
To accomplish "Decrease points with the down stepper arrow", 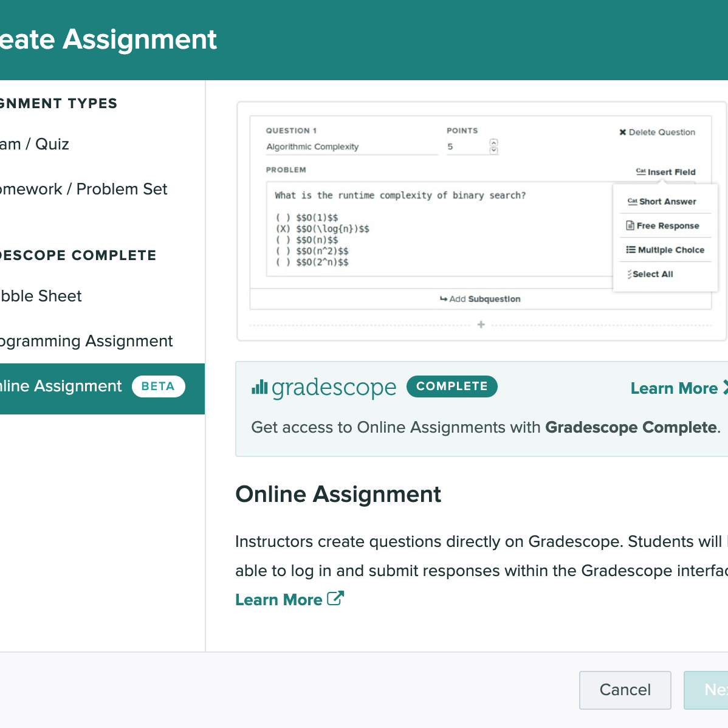I will coord(494,151).
